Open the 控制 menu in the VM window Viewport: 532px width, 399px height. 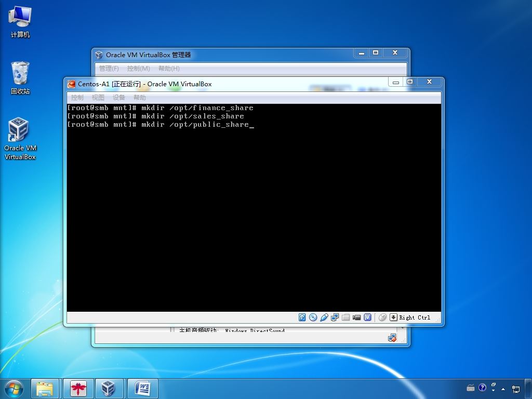[77, 98]
